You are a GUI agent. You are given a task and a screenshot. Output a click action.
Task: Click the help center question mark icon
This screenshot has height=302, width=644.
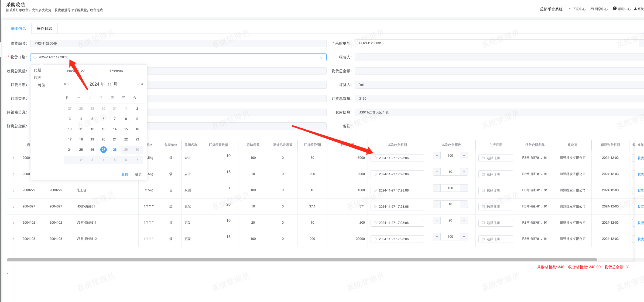click(x=615, y=9)
